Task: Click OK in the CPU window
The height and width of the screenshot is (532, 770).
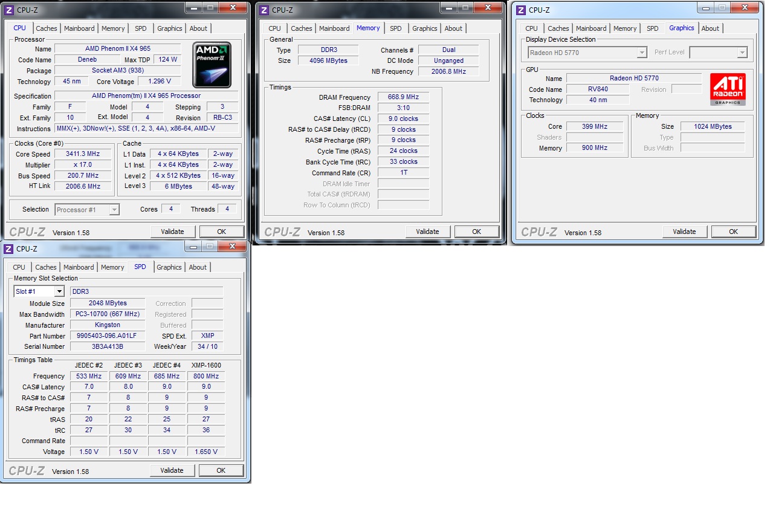Action: coord(222,232)
